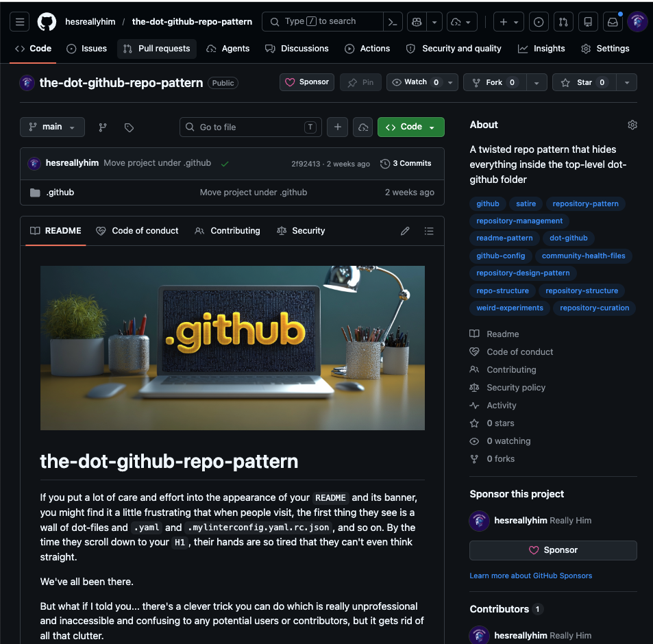Image resolution: width=653 pixels, height=644 pixels.
Task: Open the green Code dropdown
Action: click(x=410, y=127)
